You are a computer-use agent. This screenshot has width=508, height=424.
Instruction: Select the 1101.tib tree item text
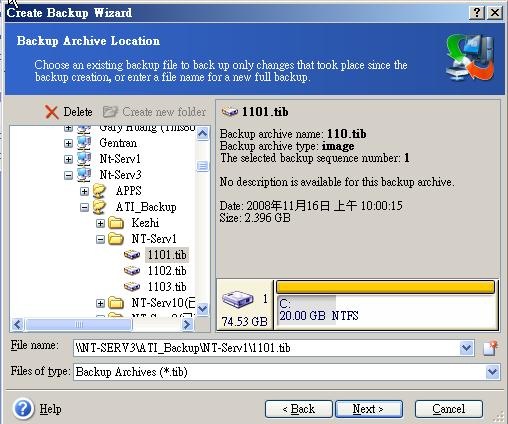pyautogui.click(x=167, y=255)
